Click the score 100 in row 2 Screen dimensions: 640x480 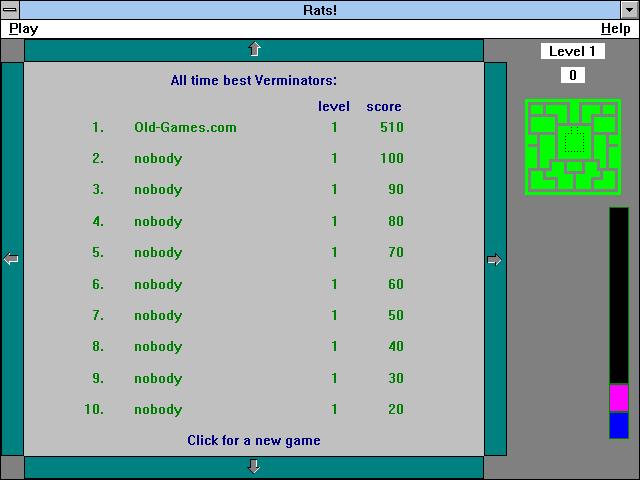(392, 158)
